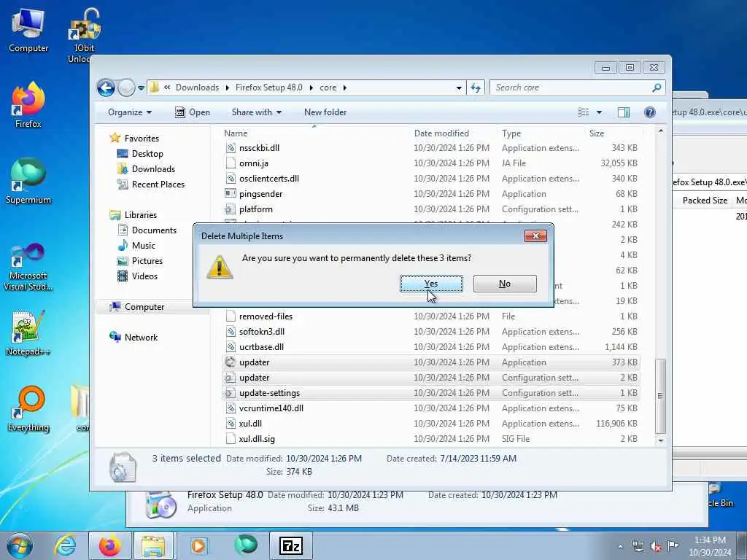
Task: Open Desktop in the navigation pane
Action: (147, 154)
